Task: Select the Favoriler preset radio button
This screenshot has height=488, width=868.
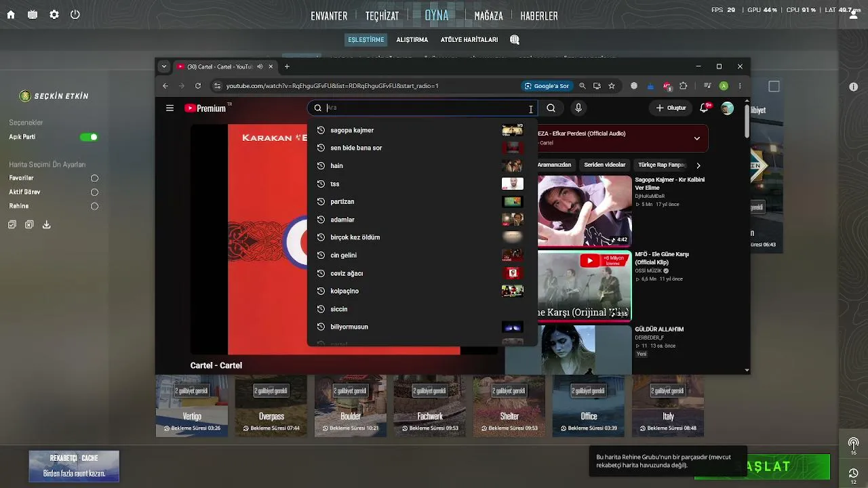Action: tap(94, 178)
